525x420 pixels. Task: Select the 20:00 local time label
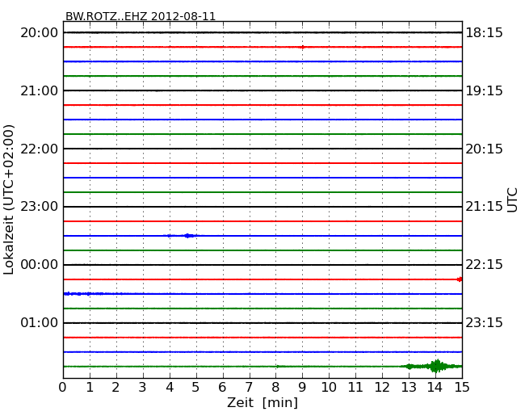pos(40,33)
